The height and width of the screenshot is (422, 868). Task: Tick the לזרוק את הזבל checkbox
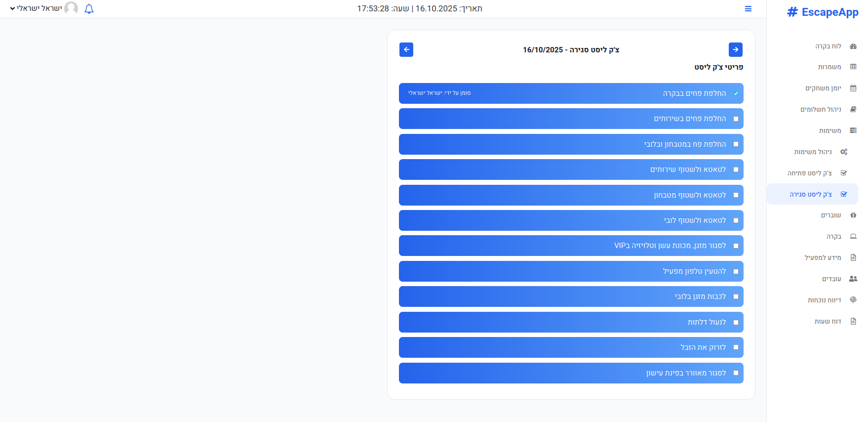[x=736, y=347]
